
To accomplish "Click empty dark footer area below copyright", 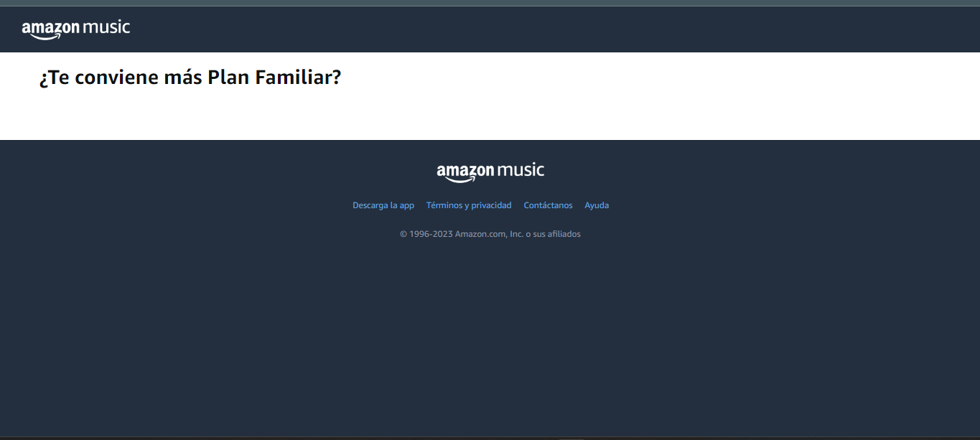I will pyautogui.click(x=490, y=337).
